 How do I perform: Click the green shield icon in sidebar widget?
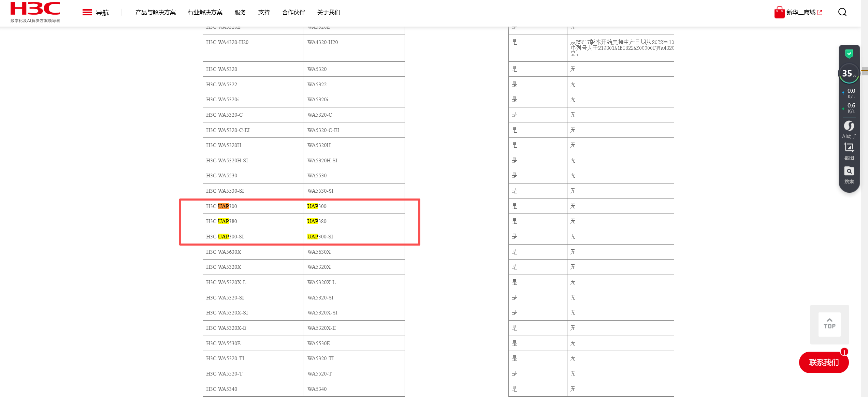[849, 54]
